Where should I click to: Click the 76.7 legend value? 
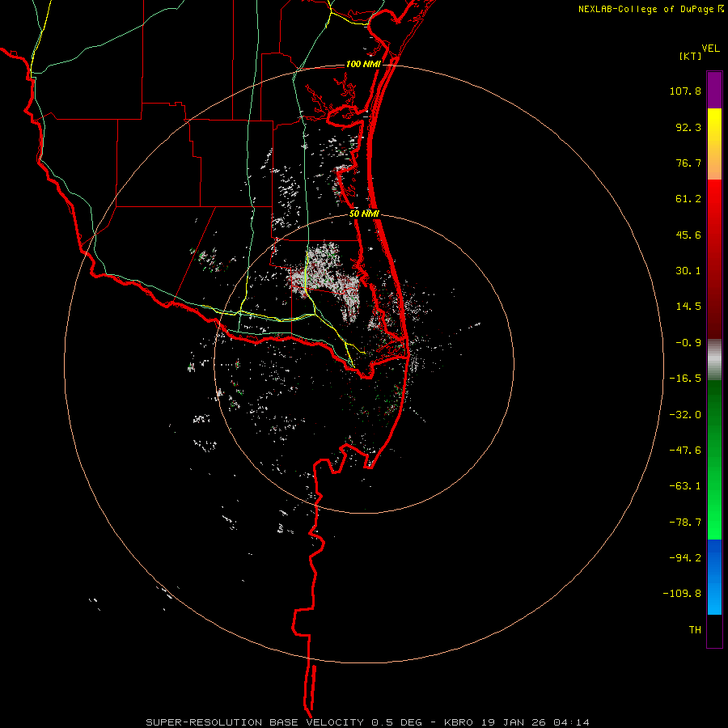click(x=688, y=163)
